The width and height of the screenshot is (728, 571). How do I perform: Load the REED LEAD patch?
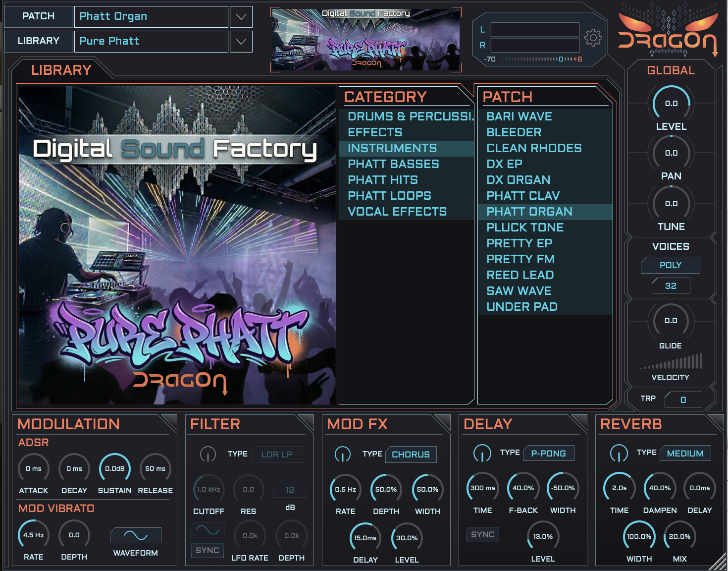coord(545,275)
